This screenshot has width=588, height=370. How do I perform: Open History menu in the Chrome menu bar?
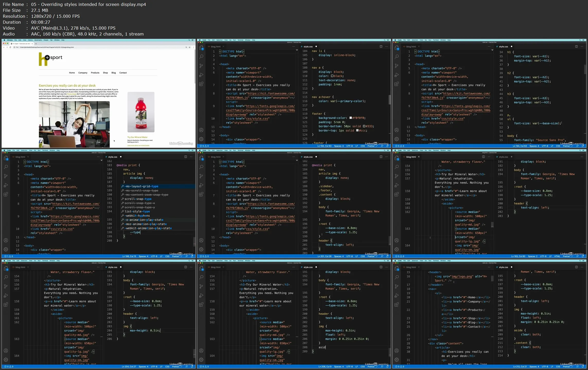tap(30, 40)
